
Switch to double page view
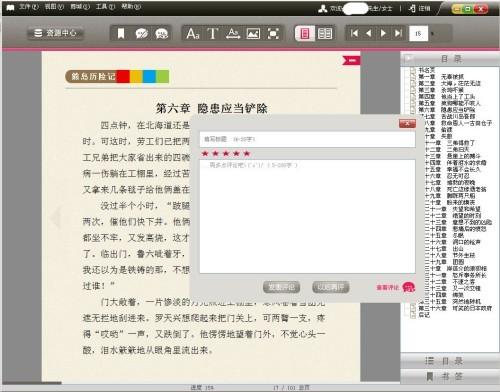(x=325, y=34)
